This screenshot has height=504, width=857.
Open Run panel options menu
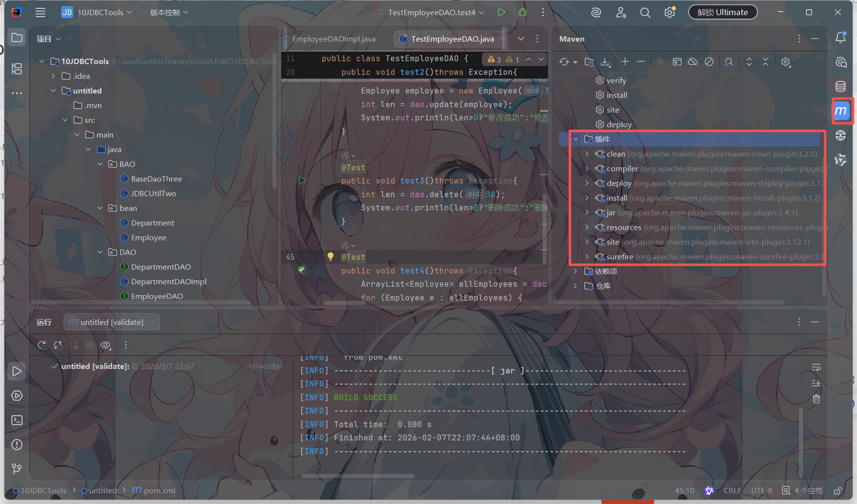(x=799, y=322)
